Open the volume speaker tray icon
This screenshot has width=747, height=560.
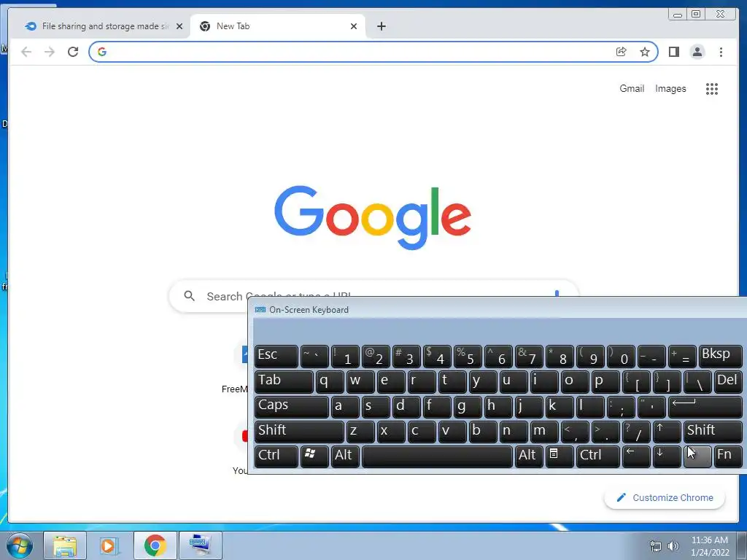coord(673,546)
